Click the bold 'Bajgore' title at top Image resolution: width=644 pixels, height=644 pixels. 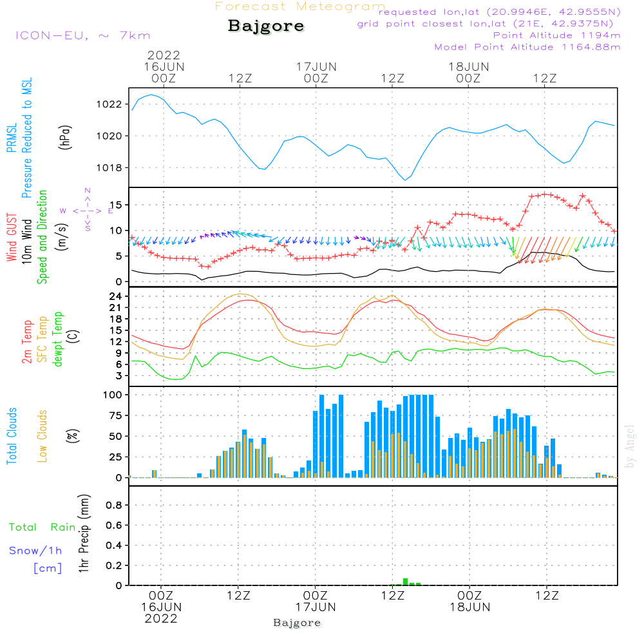click(266, 26)
